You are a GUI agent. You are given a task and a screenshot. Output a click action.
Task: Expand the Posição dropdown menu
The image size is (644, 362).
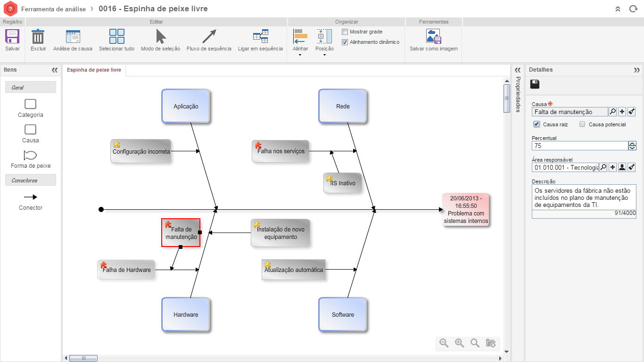point(324,55)
